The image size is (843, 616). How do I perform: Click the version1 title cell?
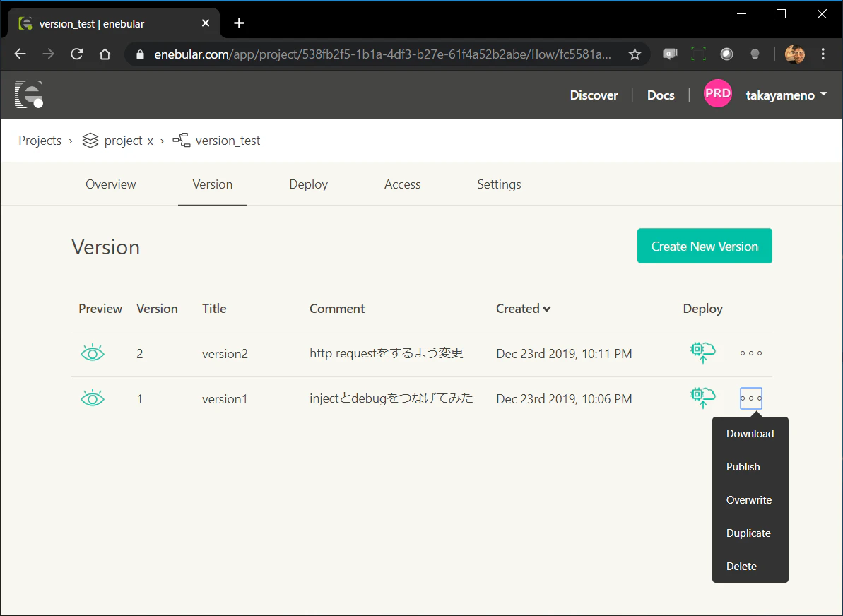point(225,399)
